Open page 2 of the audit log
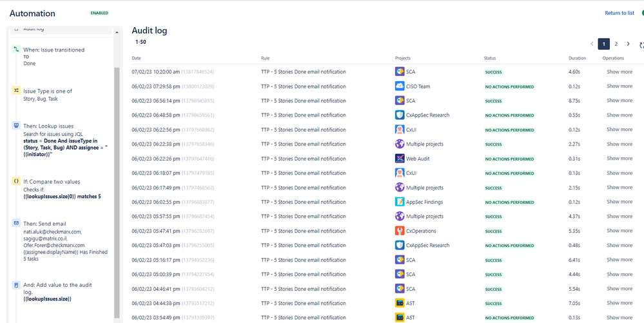This screenshot has width=644, height=323. tap(616, 44)
